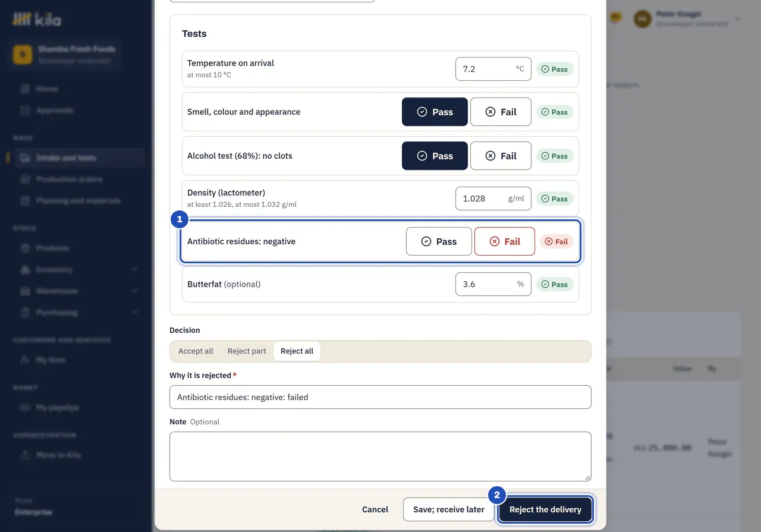The width and height of the screenshot is (761, 532).
Task: Click the My time sidebar icon
Action: pyautogui.click(x=25, y=360)
